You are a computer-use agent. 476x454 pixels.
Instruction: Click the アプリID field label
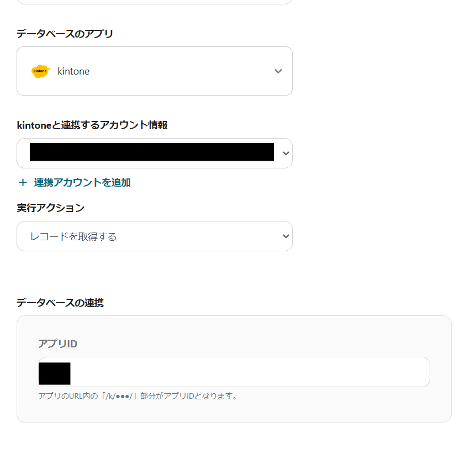tap(57, 344)
